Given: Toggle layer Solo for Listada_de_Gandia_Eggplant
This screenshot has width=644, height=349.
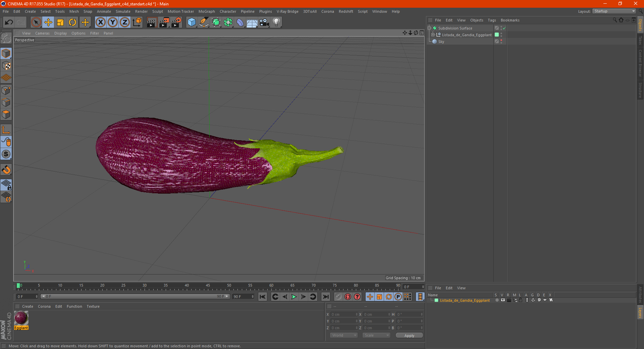Looking at the screenshot, I should (497, 300).
